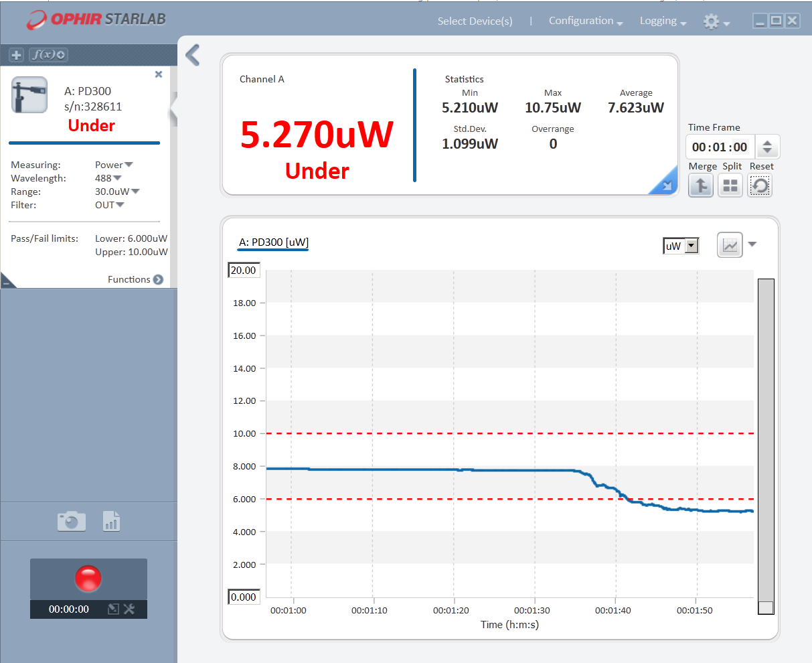Open the Wavelength 488 dropdown
Screen dimensions: 812x663
click(108, 178)
